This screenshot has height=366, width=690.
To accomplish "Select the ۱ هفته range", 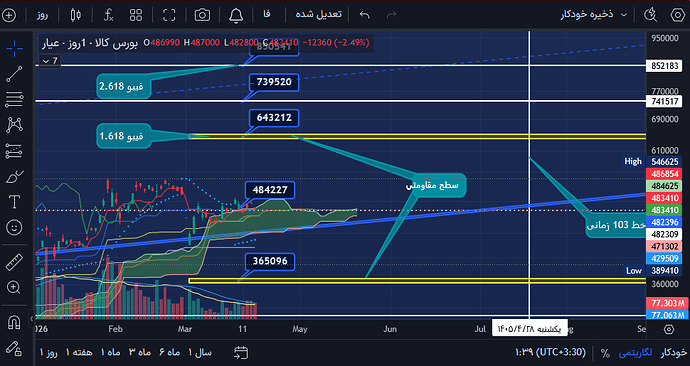I will click(x=79, y=353).
